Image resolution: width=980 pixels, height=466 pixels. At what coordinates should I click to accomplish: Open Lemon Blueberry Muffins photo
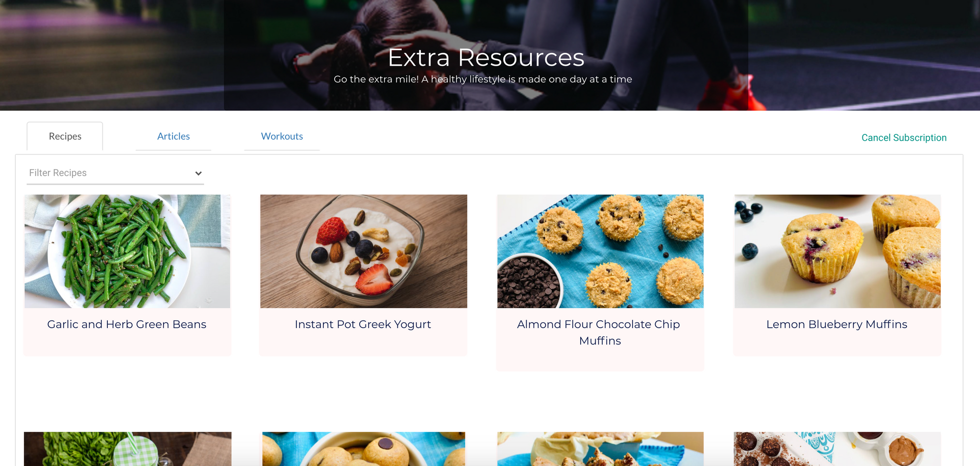[837, 251]
